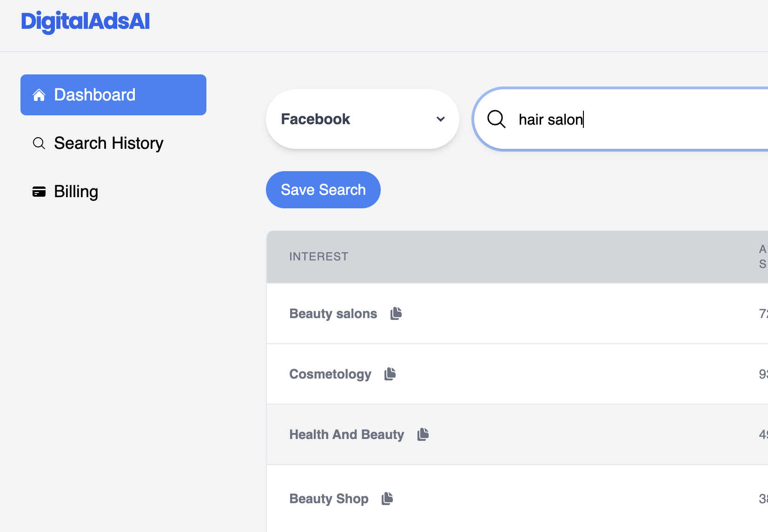This screenshot has width=768, height=532.
Task: Click the Billing card icon
Action: [39, 192]
